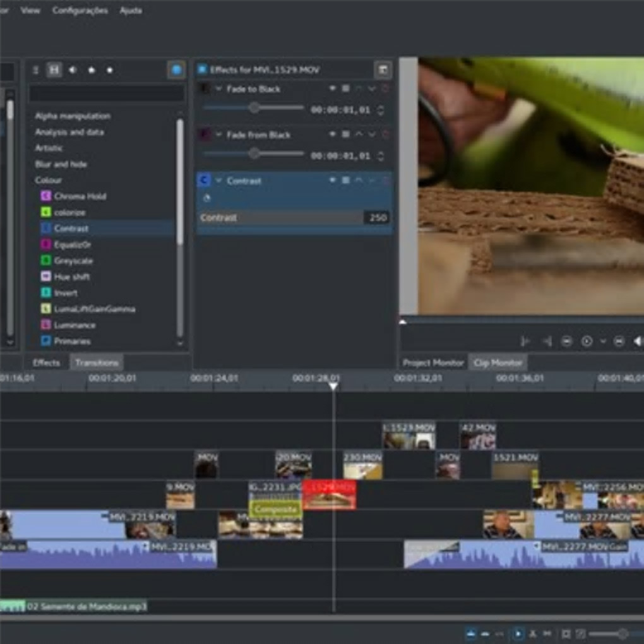Image resolution: width=644 pixels, height=644 pixels.
Task: Collapse the Contrast effect panel
Action: (219, 181)
